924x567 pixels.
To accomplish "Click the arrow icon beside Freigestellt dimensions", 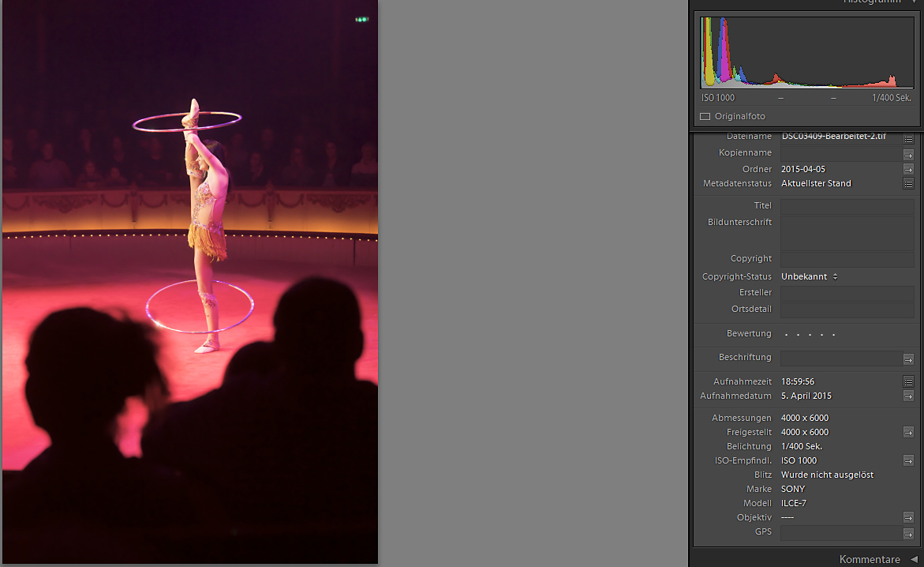I will 908,432.
